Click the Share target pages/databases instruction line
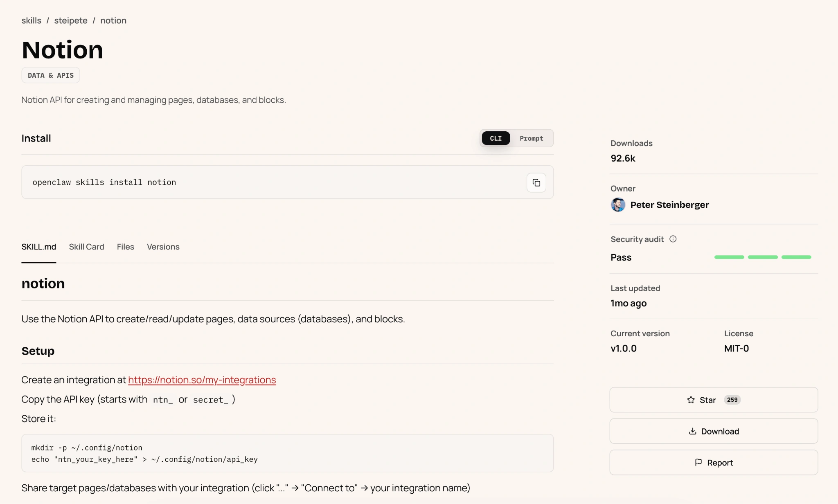This screenshot has height=504, width=838. [x=246, y=488]
